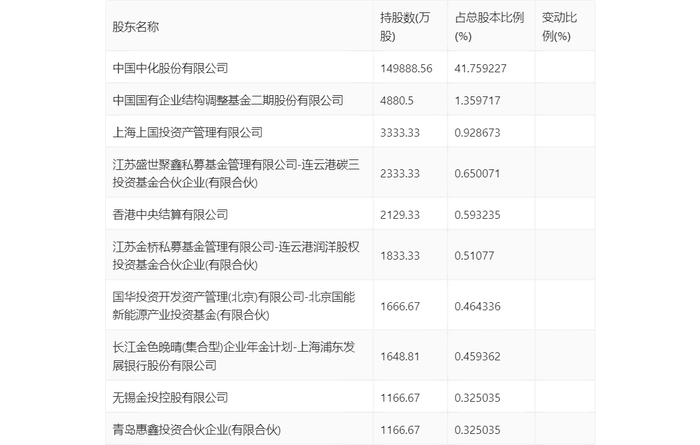This screenshot has width=700, height=445.
Task: Click the percentage 41.759227
Action: (480, 68)
